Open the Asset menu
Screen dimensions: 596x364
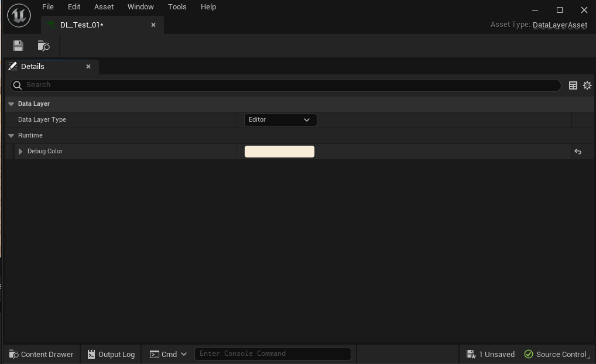click(x=104, y=7)
